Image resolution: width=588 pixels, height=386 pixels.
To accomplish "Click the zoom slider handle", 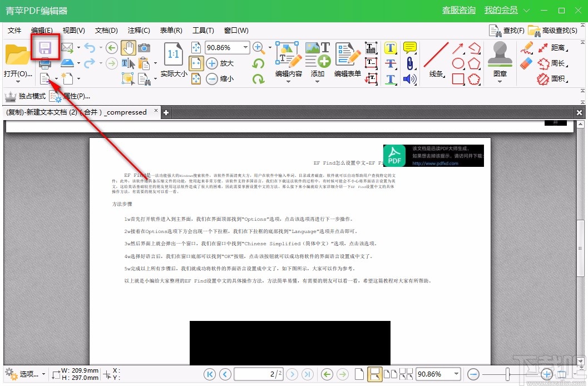I will [507, 374].
